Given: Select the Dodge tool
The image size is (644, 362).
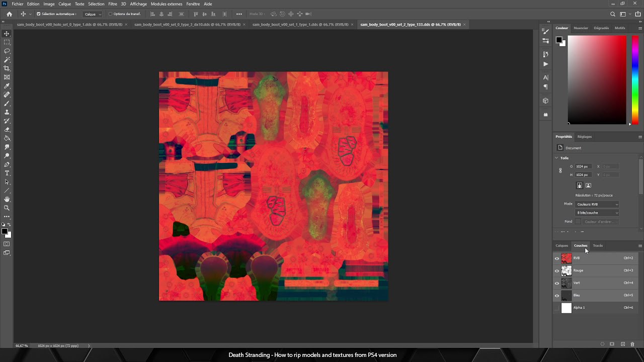Looking at the screenshot, I should pos(7,155).
